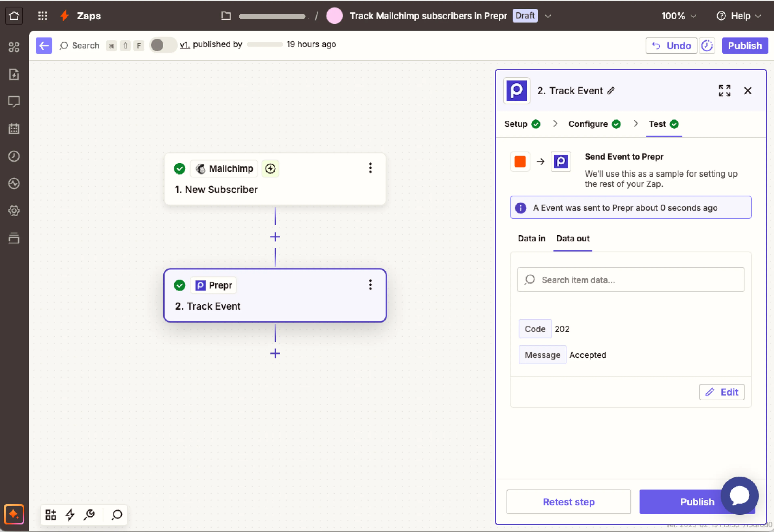The image size is (774, 532).
Task: Click the Code field label
Action: [x=535, y=329]
